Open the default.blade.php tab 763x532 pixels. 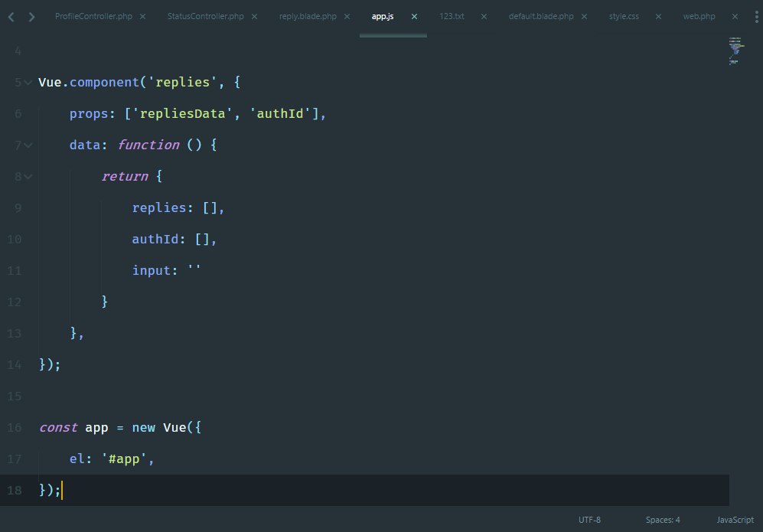pos(541,16)
